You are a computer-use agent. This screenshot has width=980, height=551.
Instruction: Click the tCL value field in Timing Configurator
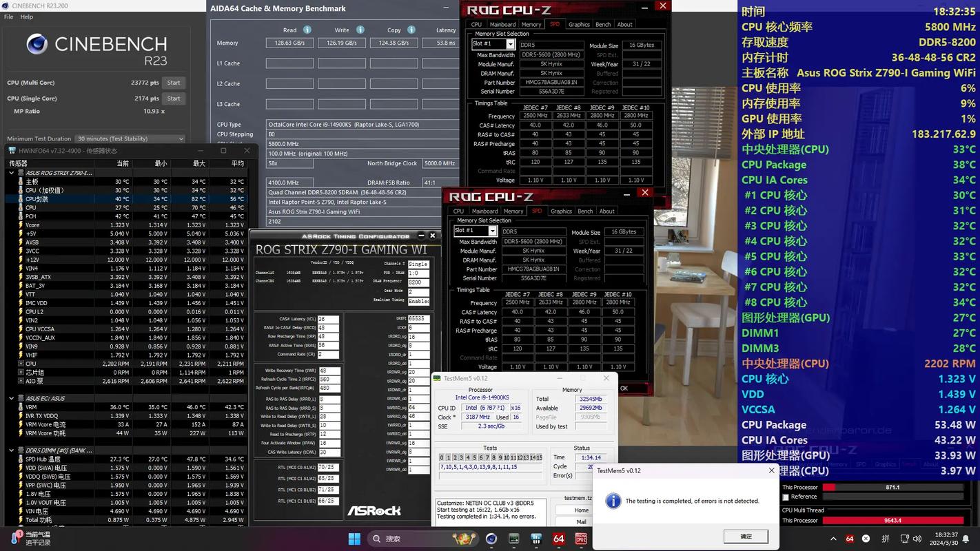tap(328, 319)
